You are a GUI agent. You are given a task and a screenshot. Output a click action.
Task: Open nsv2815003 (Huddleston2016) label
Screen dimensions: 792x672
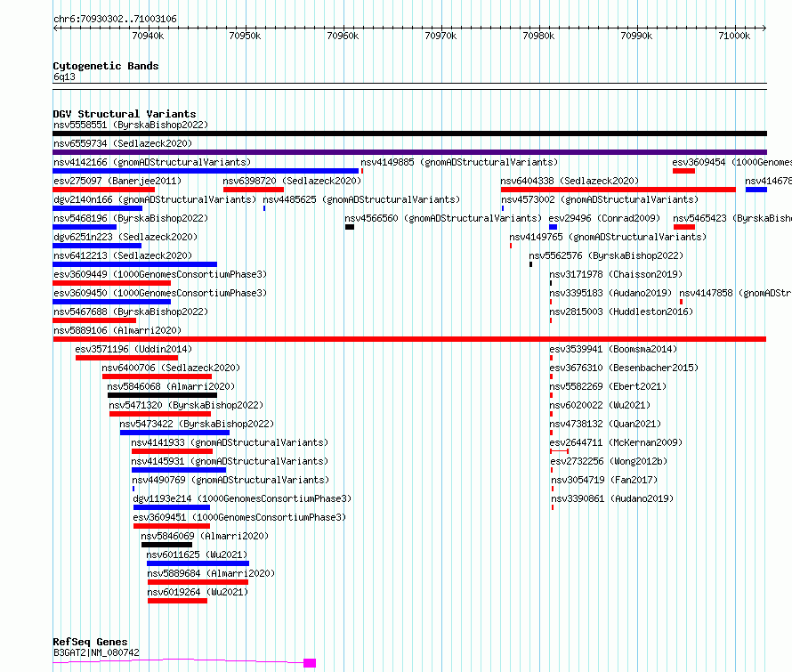(x=621, y=312)
